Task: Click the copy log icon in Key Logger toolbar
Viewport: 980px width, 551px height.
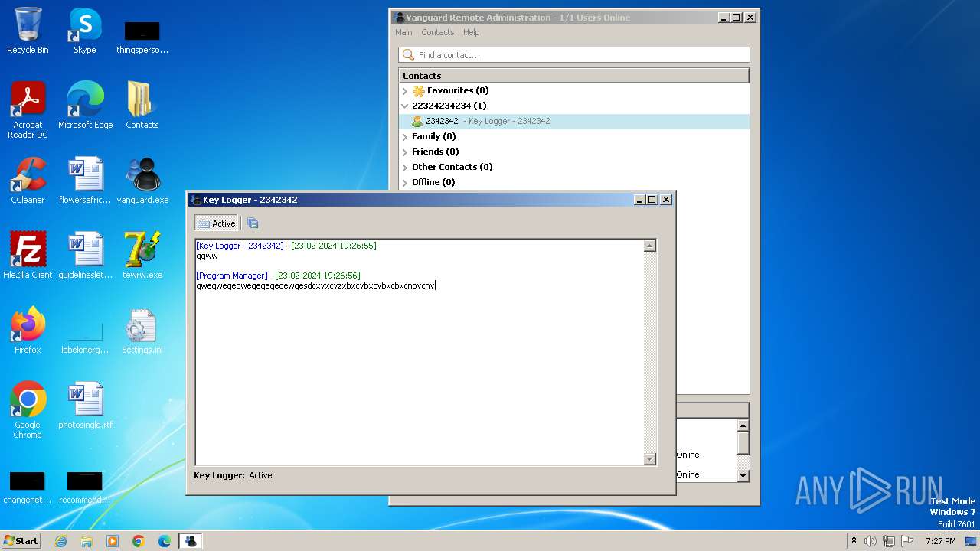Action: coord(253,223)
